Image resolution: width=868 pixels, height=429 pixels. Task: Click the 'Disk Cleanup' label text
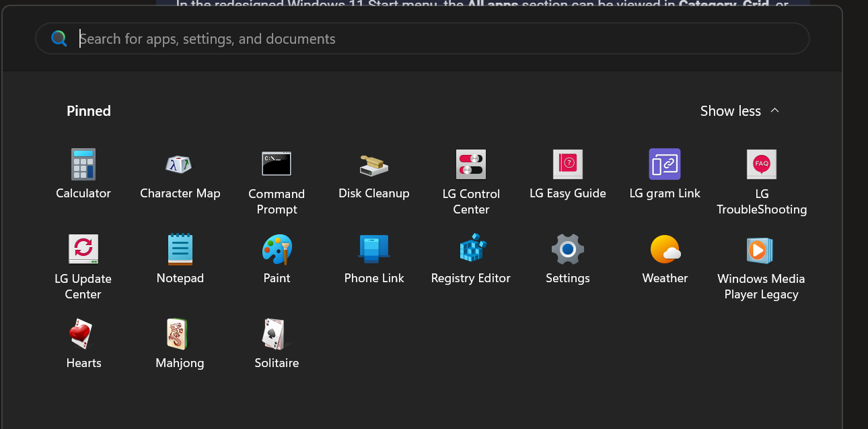pos(374,193)
